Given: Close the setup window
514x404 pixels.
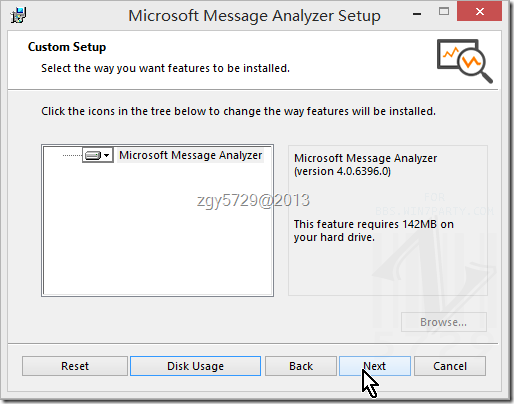Looking at the screenshot, I should (x=479, y=12).
